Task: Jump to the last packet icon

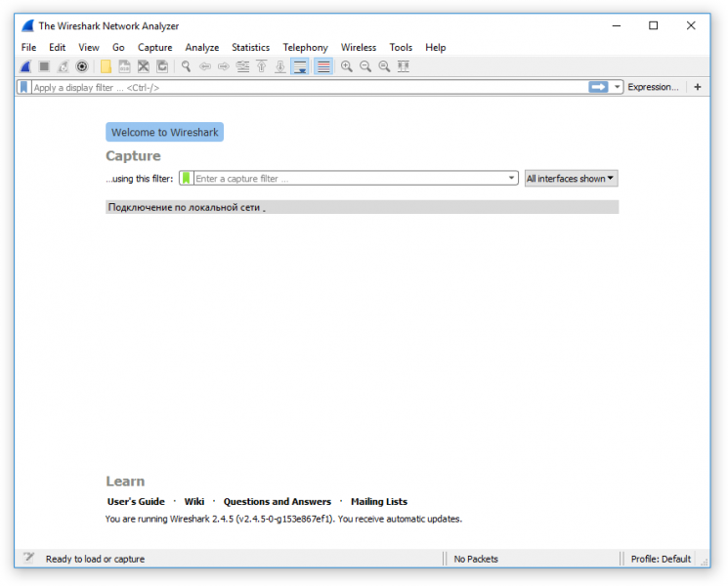Action: click(280, 66)
